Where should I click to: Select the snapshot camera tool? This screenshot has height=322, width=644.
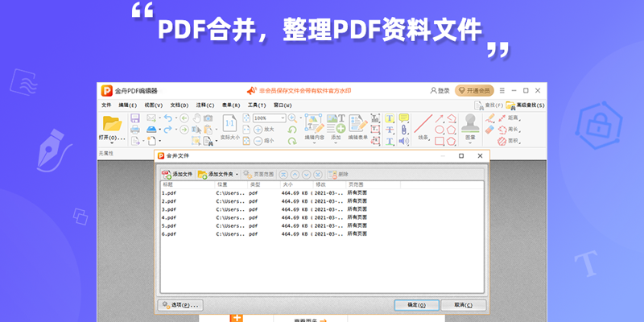[x=208, y=118]
